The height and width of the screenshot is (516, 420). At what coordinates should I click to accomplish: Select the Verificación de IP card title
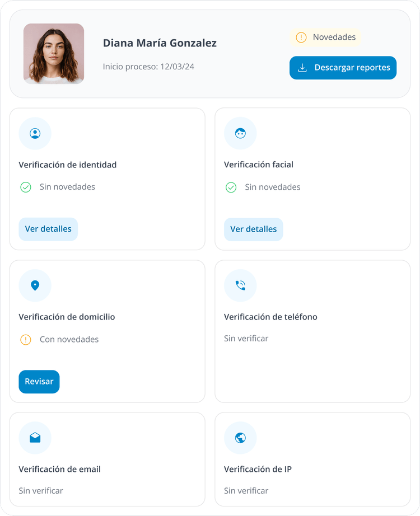coord(258,470)
